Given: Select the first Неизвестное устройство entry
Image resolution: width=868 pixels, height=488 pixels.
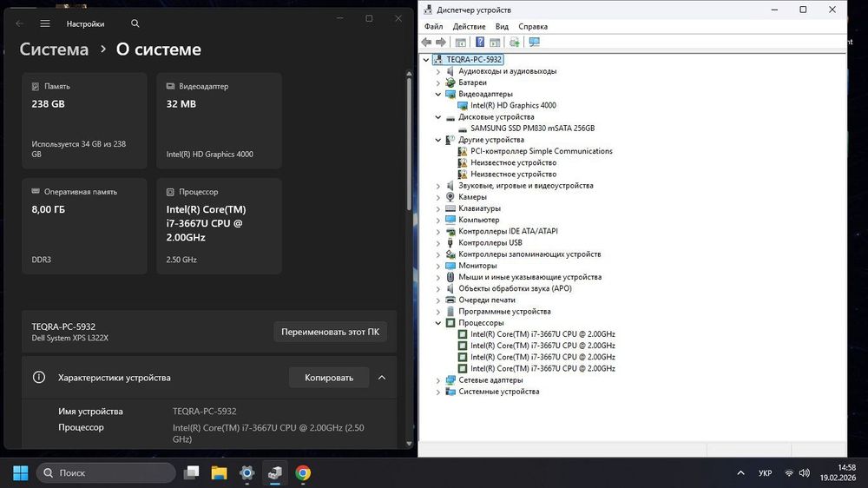Looking at the screenshot, I should pyautogui.click(x=513, y=163).
